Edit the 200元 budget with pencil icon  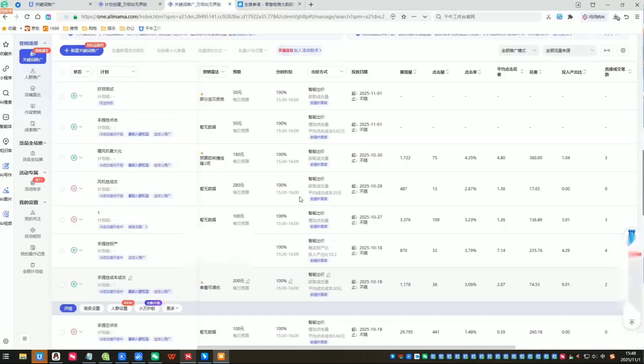tap(248, 281)
